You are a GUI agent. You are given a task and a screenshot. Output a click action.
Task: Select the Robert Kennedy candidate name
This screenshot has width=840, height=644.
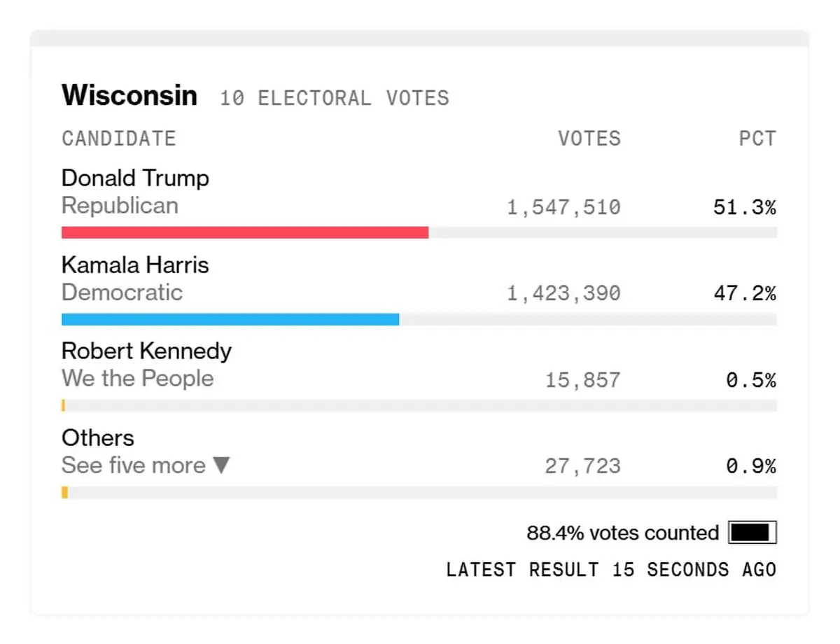[x=146, y=351]
